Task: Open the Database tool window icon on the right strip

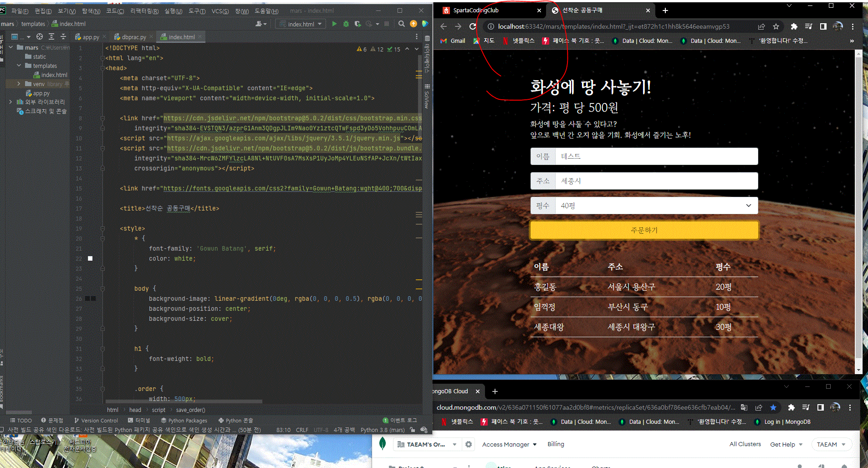Action: (x=427, y=38)
